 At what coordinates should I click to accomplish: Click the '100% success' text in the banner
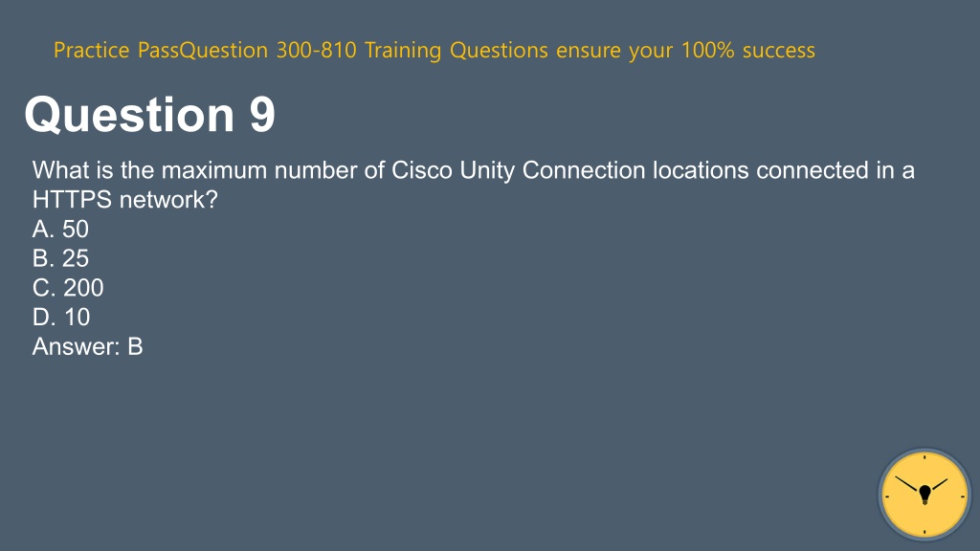click(x=748, y=50)
